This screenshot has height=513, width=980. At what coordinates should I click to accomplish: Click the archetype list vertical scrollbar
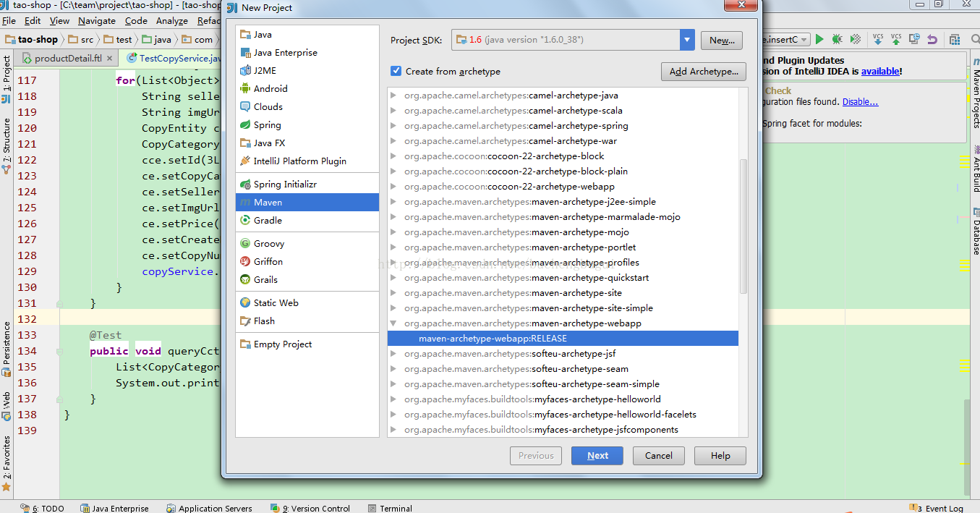pos(743,226)
